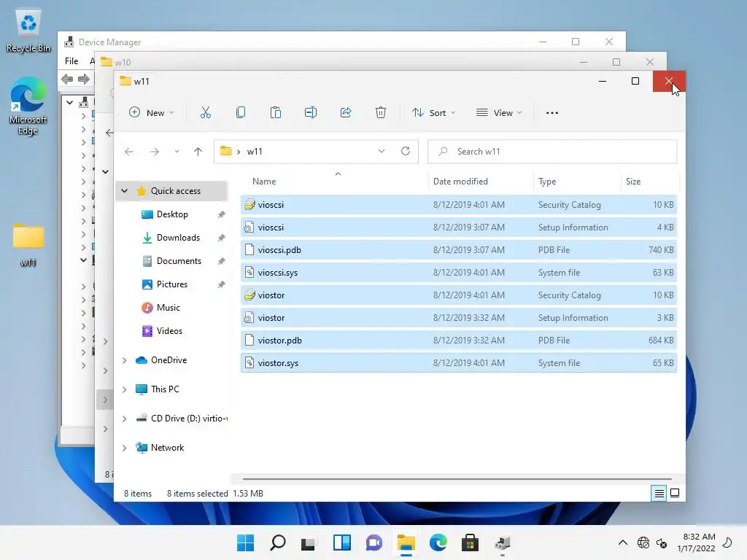This screenshot has width=747, height=560.
Task: Click the Refresh icon beside address bar
Action: [x=406, y=151]
